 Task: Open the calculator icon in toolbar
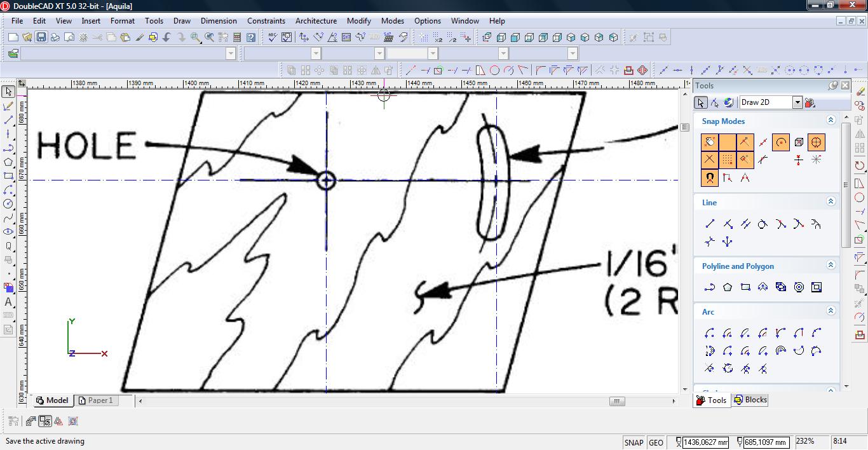pyautogui.click(x=237, y=37)
